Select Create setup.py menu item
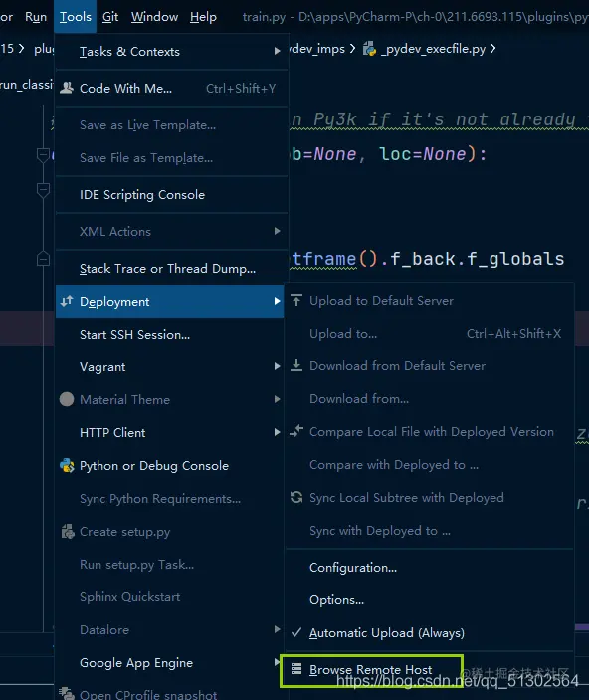Viewport: 589px width, 700px height. click(169, 532)
